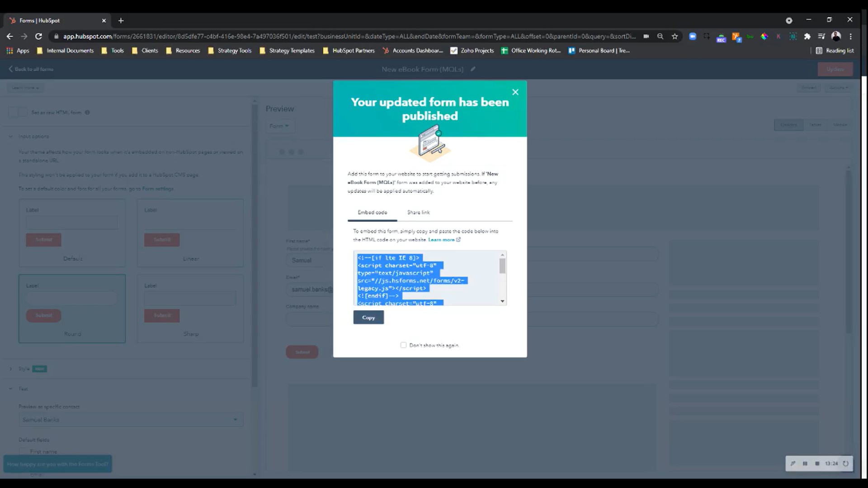This screenshot has width=868, height=488.
Task: Open the Internal Documents bookmark folder
Action: pos(65,51)
